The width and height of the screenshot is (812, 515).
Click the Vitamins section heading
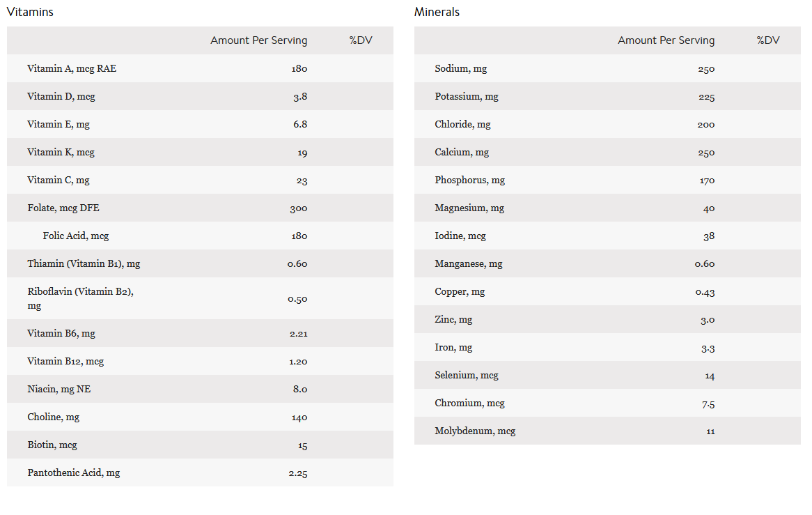[x=30, y=12]
